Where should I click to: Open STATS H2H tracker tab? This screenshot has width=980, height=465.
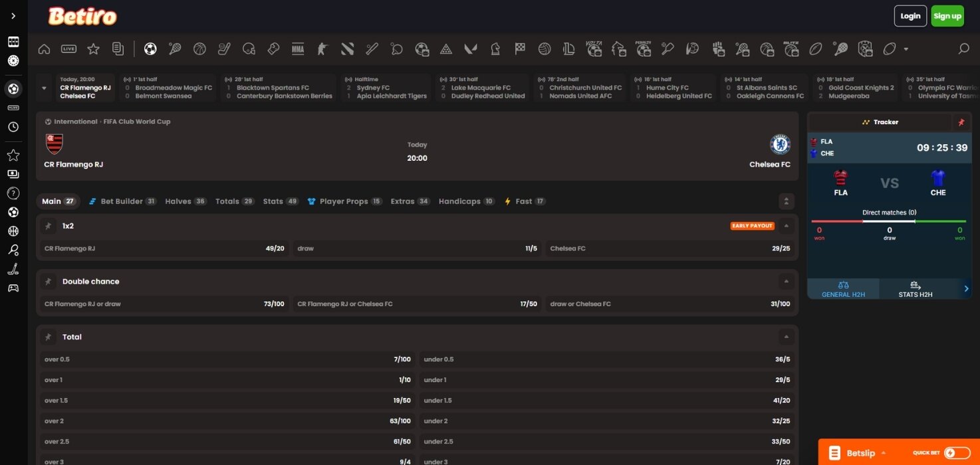point(916,289)
